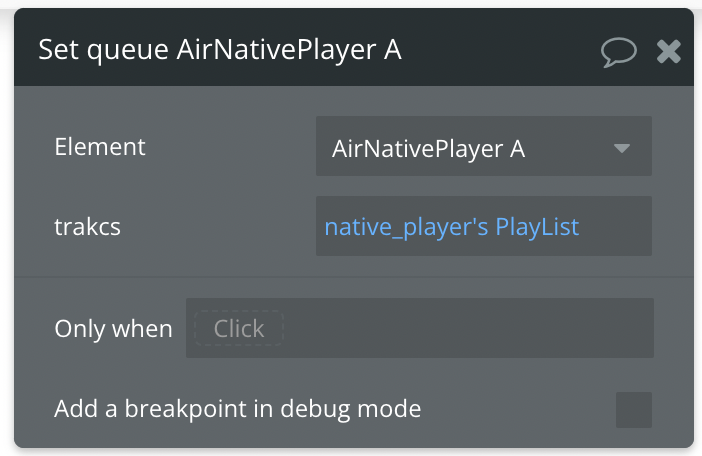Screen dimensions: 702x456
Task: Edit the native_player's PlayList expression
Action: point(452,226)
